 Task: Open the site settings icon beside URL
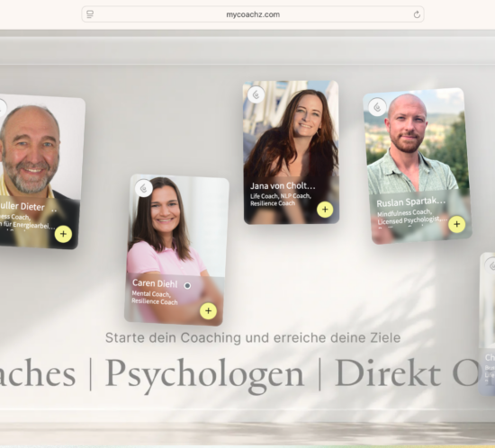[90, 14]
